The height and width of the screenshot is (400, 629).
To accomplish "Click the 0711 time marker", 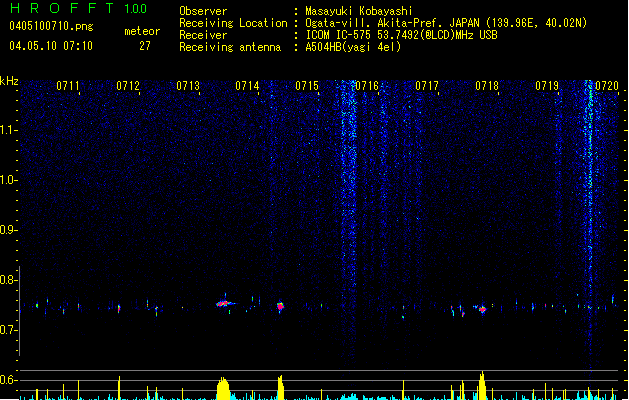I will pyautogui.click(x=68, y=86).
